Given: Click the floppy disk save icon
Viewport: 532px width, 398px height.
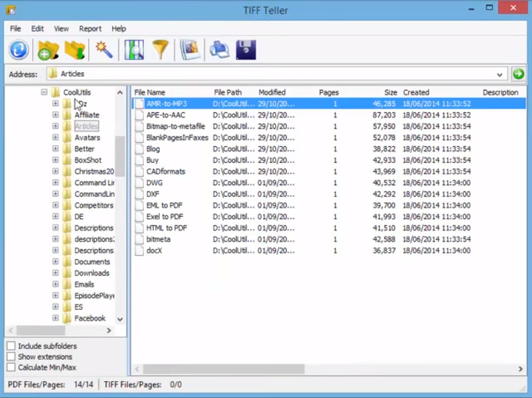Looking at the screenshot, I should (x=246, y=50).
